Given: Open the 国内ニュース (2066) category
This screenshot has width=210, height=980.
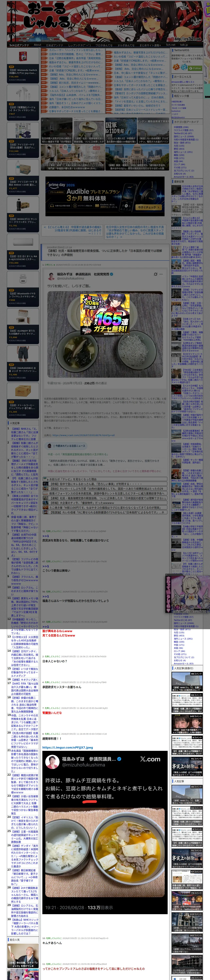Looking at the screenshot, I should [184, 137].
